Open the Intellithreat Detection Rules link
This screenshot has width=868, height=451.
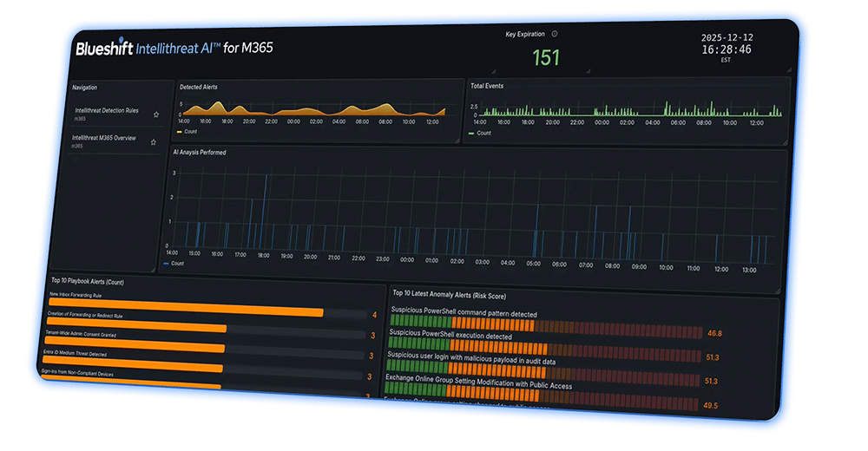(106, 111)
